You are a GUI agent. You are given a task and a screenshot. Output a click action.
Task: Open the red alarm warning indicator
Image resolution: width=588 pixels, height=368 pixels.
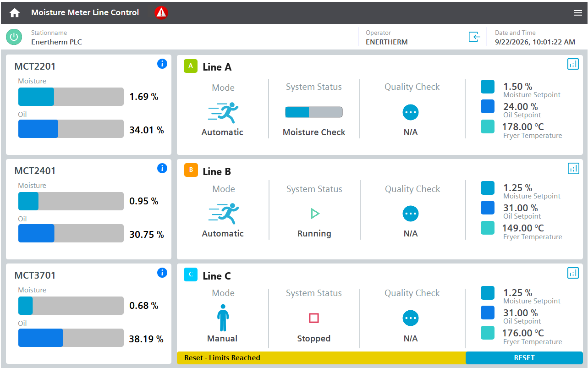point(161,13)
